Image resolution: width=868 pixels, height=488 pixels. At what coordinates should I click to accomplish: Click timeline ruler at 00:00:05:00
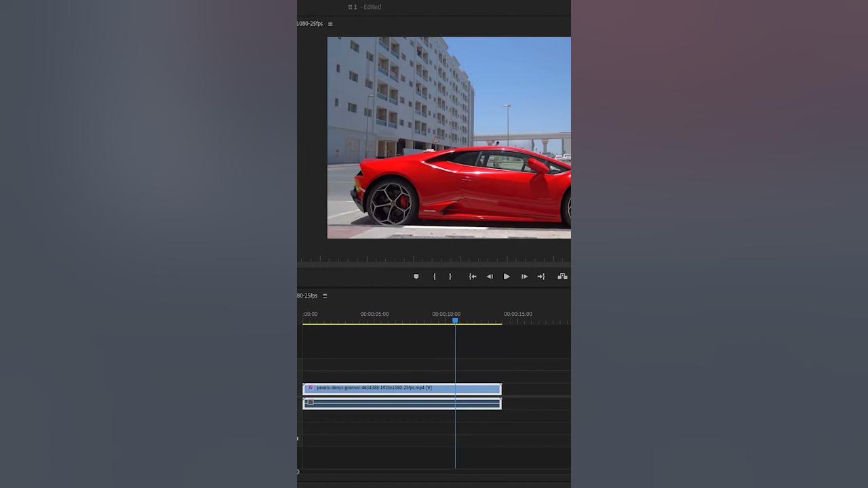[x=374, y=314]
